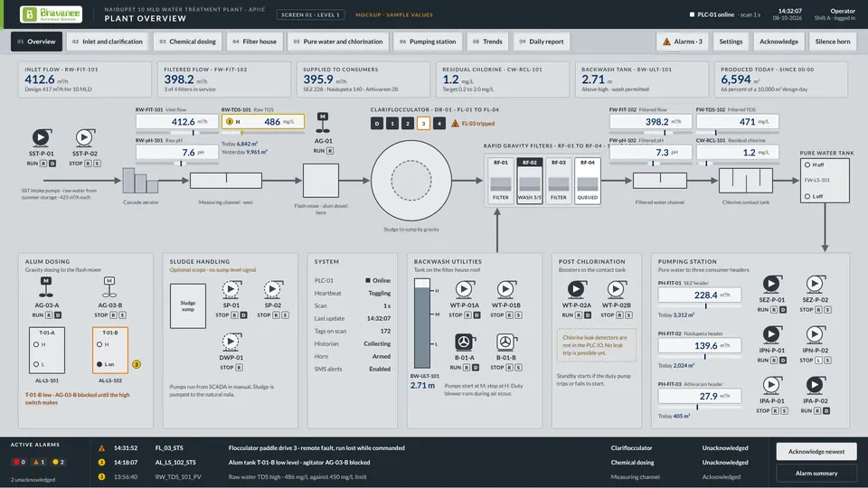The image size is (868, 488).
Task: Click the cascade aerator graphic
Action: coord(140,181)
